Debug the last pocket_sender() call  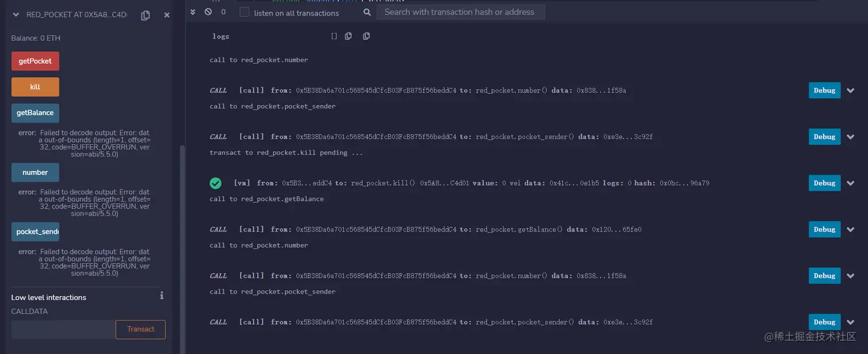click(824, 322)
